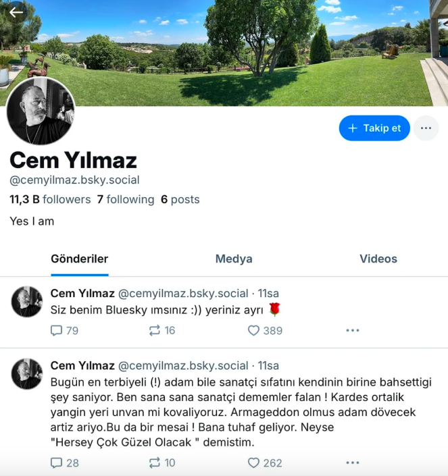The width and height of the screenshot is (448, 476).
Task: Open Cem Yılmaz profile picture
Action: tap(41, 111)
